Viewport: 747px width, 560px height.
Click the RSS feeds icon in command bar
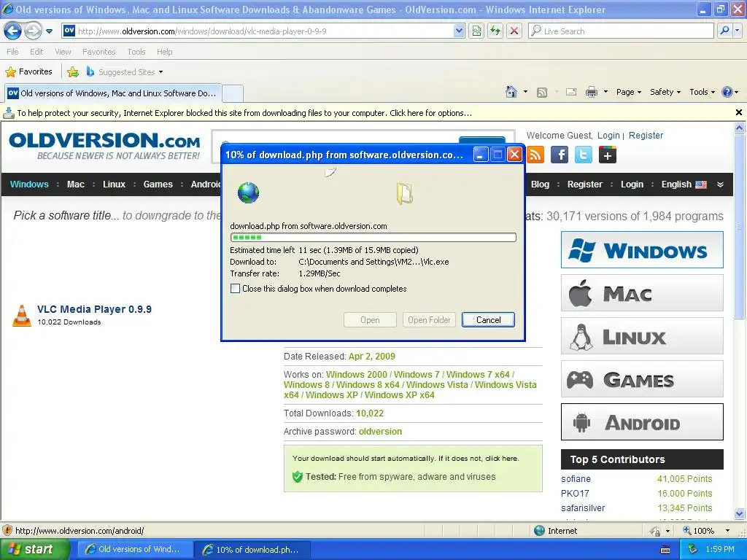tap(542, 93)
